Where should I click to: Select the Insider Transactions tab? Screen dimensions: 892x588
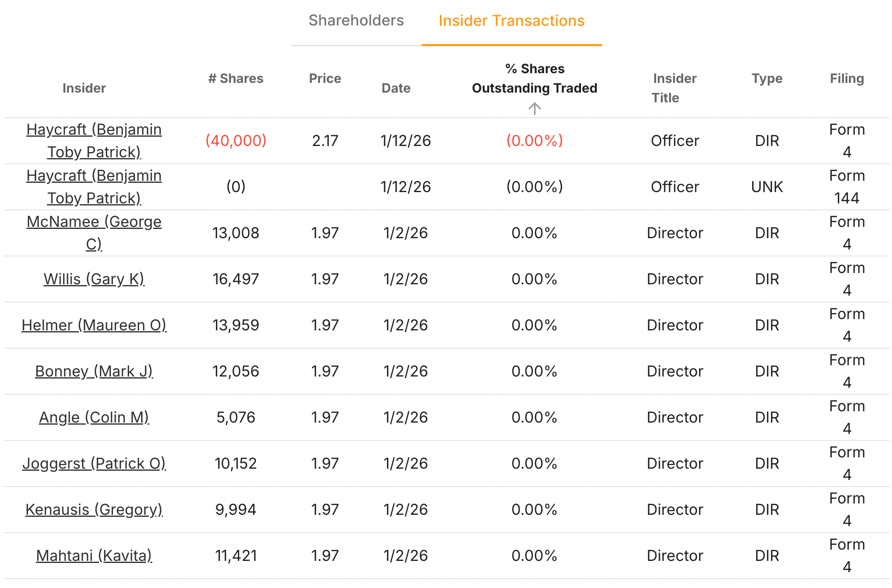512,21
